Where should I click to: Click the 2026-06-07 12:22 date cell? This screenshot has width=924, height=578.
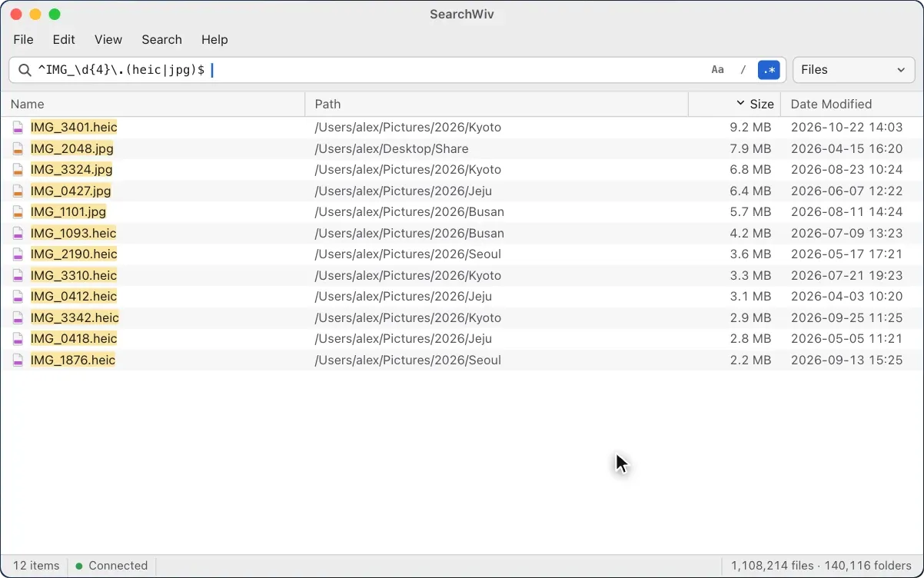point(846,191)
